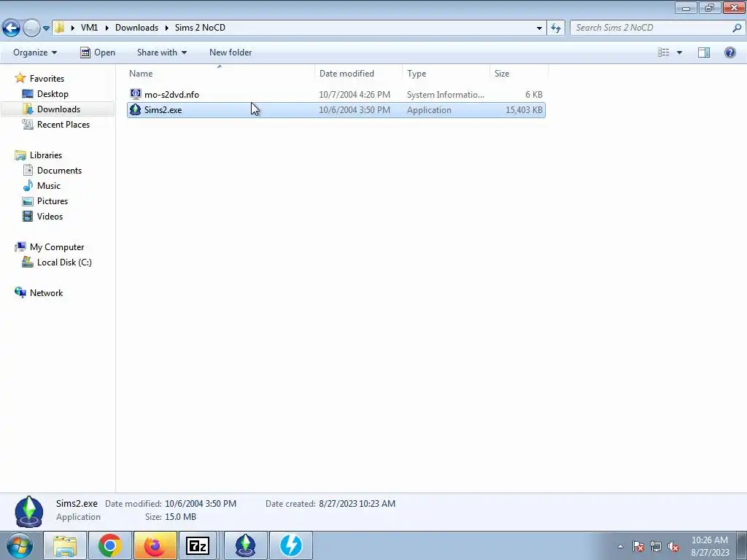Select Sims 2 NoCD breadcrumb segment

(x=200, y=28)
